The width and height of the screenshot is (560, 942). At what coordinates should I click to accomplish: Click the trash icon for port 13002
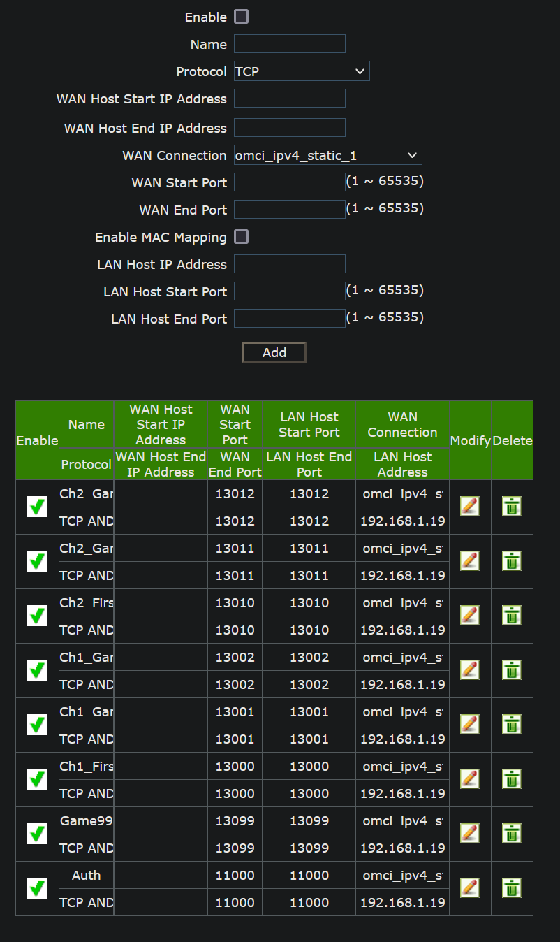[512, 669]
